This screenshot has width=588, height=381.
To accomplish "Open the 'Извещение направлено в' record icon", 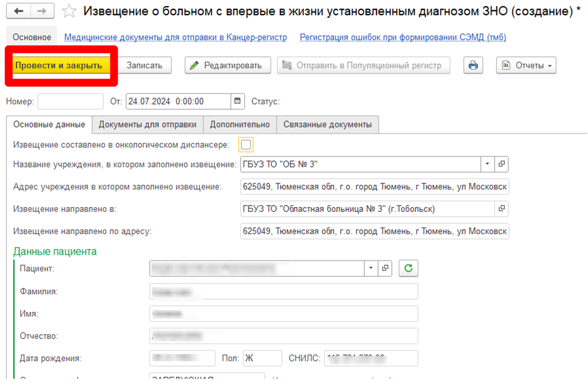I will 501,209.
